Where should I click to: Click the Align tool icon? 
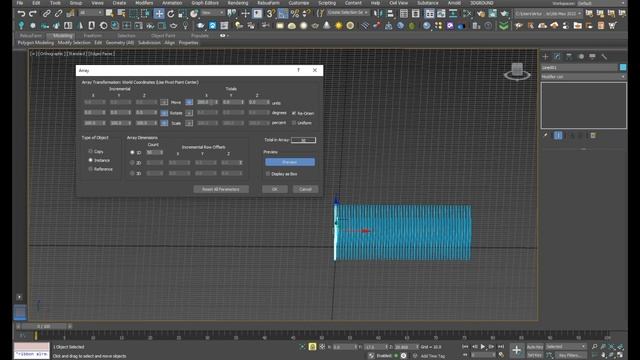pyautogui.click(x=390, y=13)
